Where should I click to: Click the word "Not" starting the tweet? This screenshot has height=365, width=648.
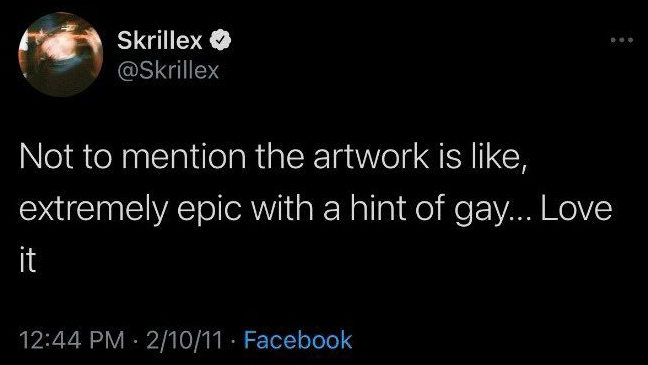coord(46,157)
